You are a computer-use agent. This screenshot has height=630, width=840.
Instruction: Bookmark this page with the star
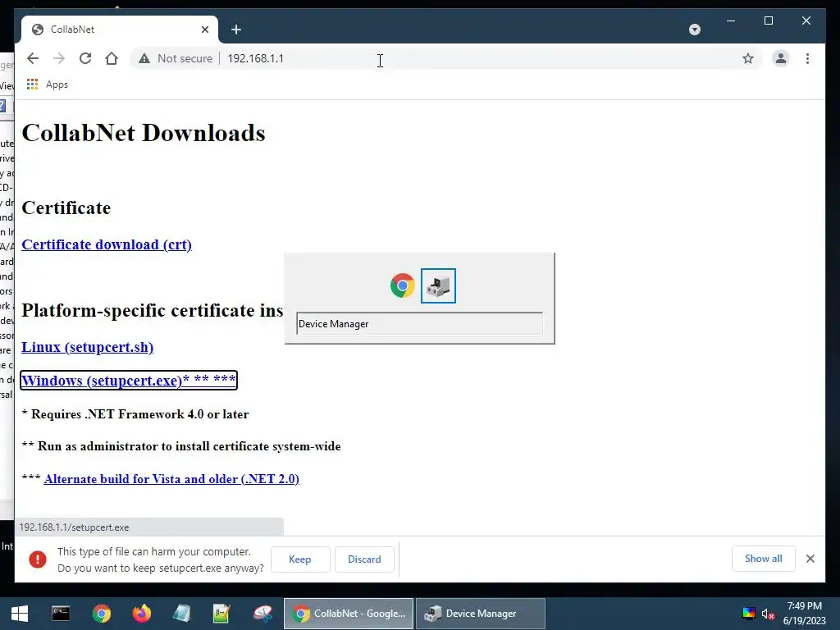pos(748,58)
